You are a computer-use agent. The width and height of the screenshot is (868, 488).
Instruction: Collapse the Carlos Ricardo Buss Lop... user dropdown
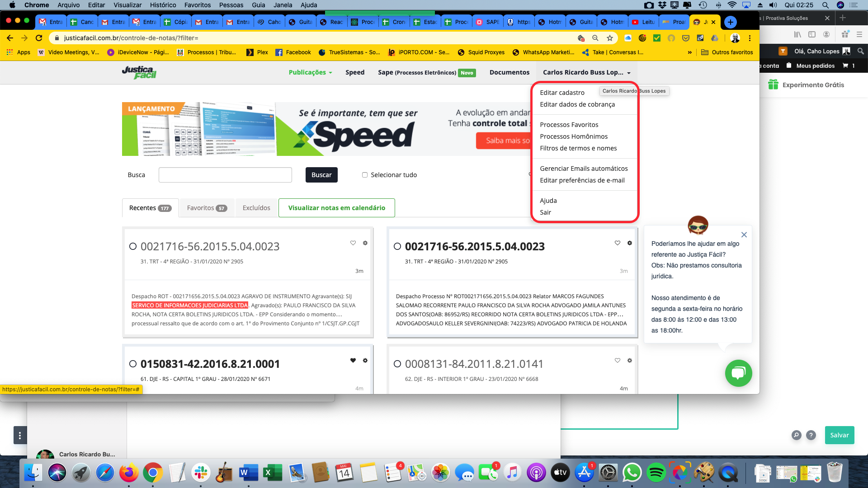coord(586,72)
